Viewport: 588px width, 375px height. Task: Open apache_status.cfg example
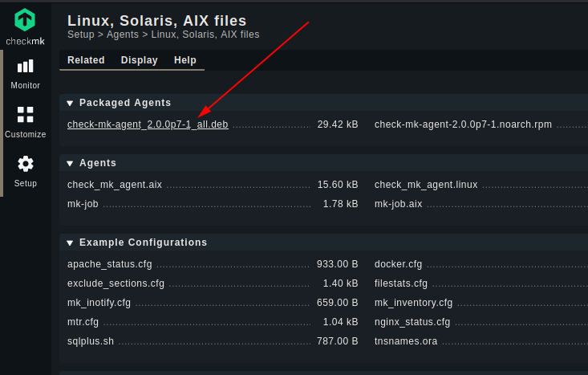(x=110, y=264)
